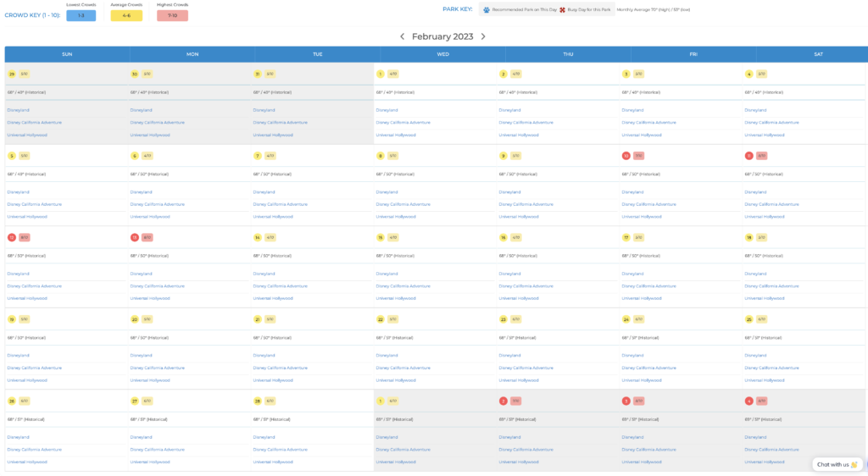Open Universal Hollywood for February 3

pyautogui.click(x=642, y=135)
